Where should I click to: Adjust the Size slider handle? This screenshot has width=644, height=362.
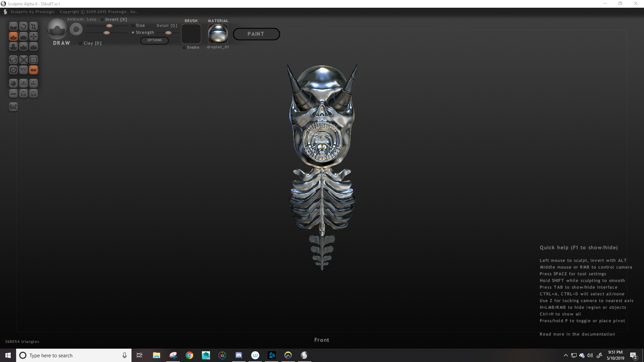[109, 26]
